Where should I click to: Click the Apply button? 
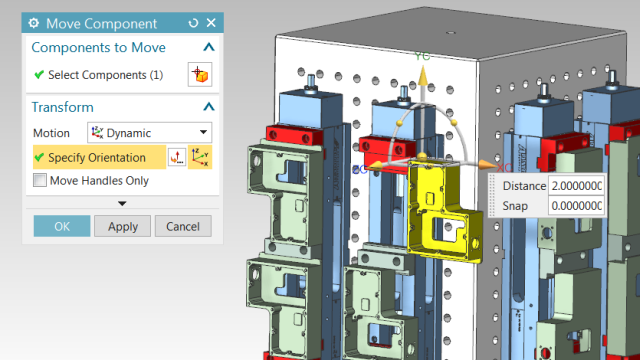122,226
